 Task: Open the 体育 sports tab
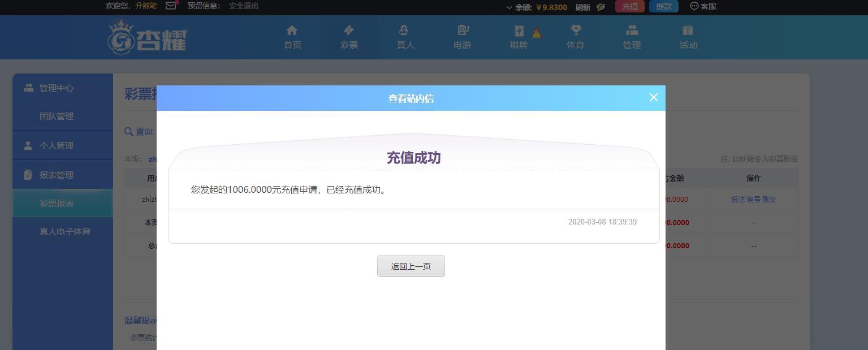coord(575,37)
